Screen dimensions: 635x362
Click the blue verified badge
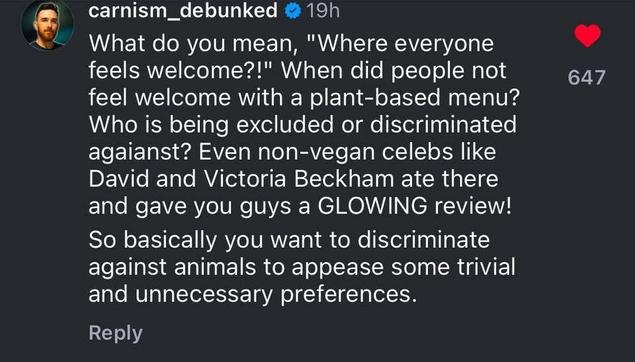click(x=292, y=12)
